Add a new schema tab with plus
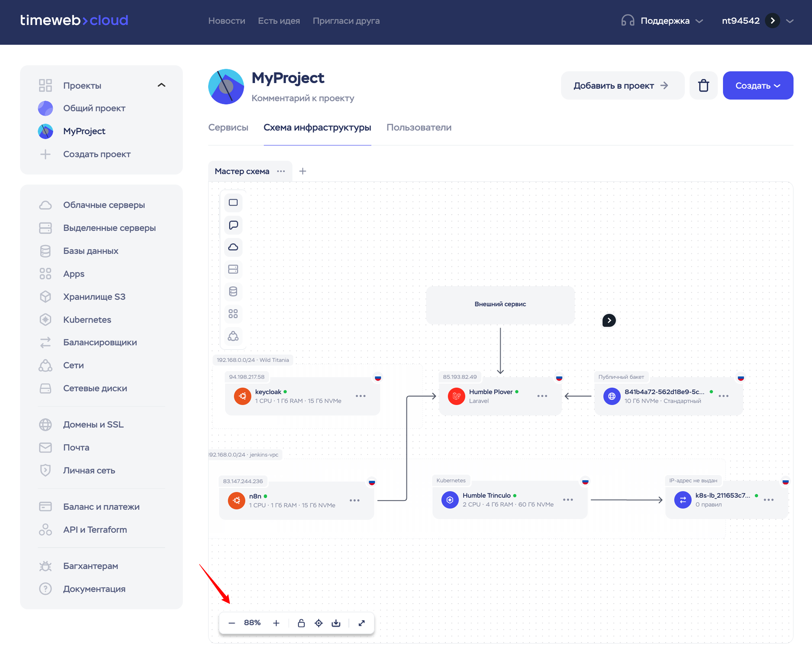812x652 pixels. 302,171
